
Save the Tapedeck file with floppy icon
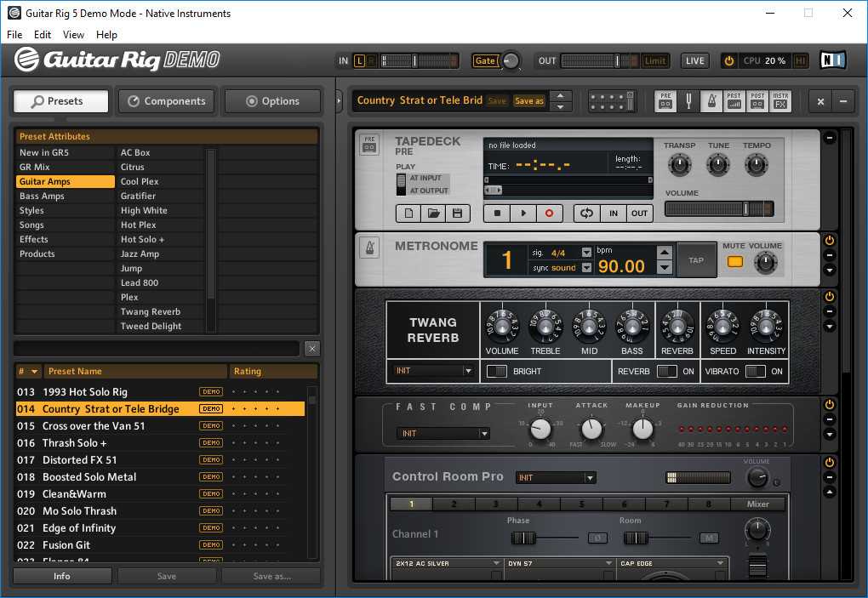tap(457, 214)
